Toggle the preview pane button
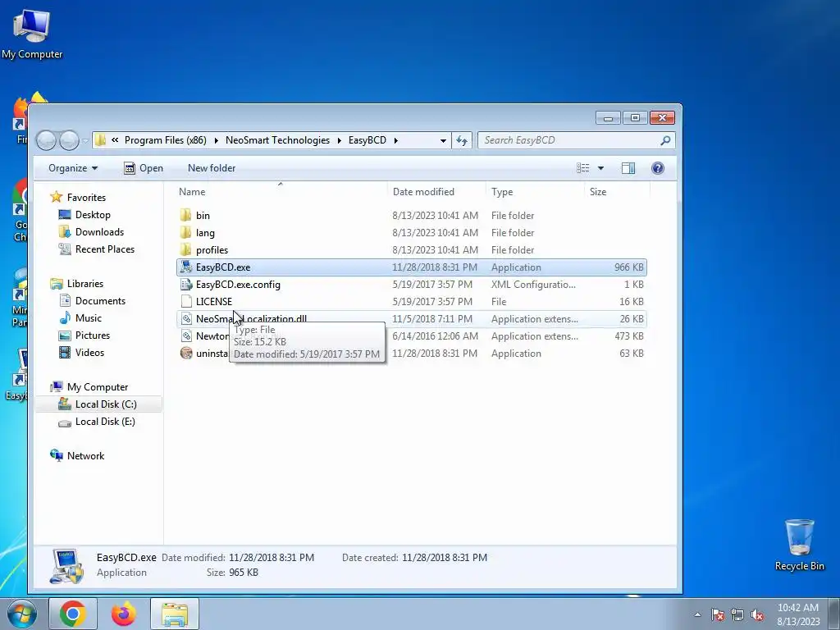This screenshot has width=840, height=630. [x=628, y=168]
